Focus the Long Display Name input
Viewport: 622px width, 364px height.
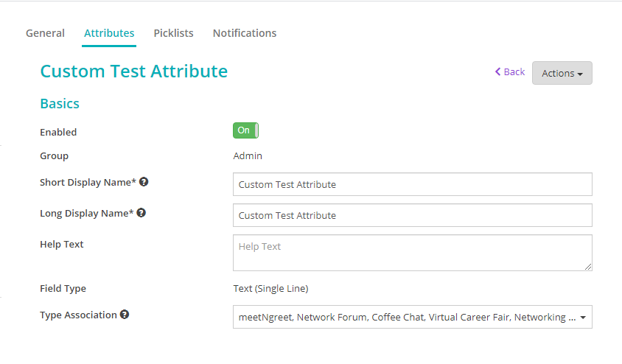click(413, 215)
